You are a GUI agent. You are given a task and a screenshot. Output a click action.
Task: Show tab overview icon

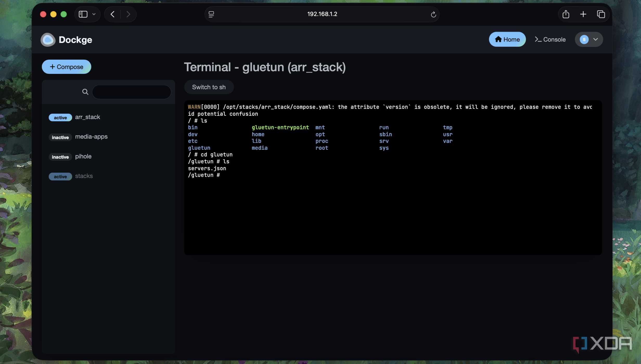pos(601,14)
